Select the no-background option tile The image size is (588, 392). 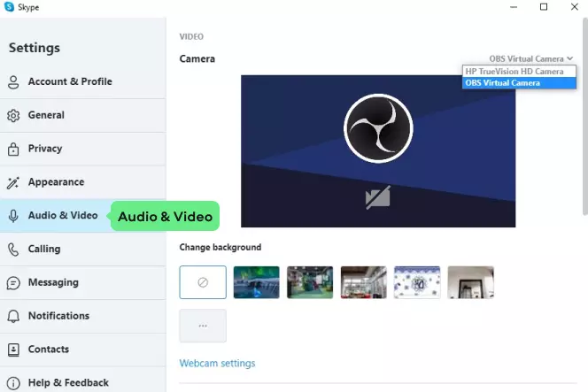[203, 282]
